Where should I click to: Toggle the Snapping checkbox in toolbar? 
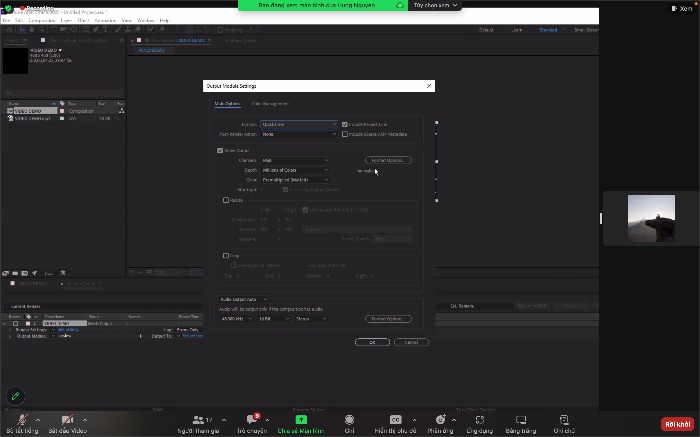[x=221, y=30]
